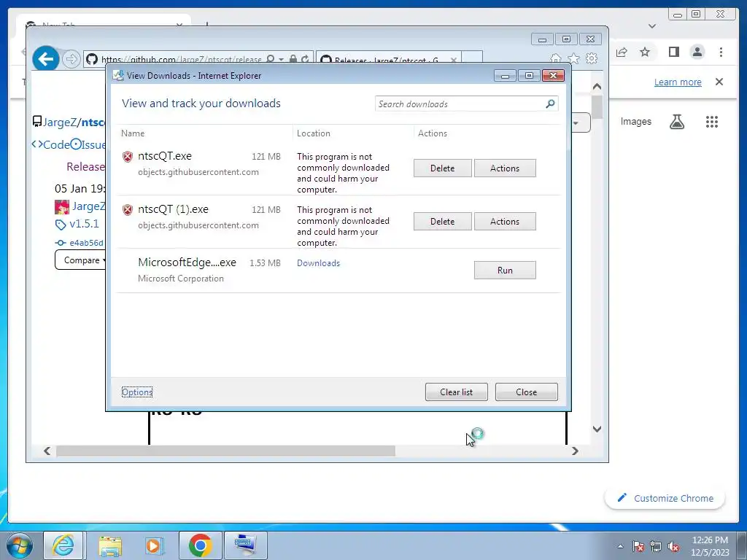Expand the Compare dropdown on GitHub
Viewport: 747px width, 560px height.
coord(80,260)
